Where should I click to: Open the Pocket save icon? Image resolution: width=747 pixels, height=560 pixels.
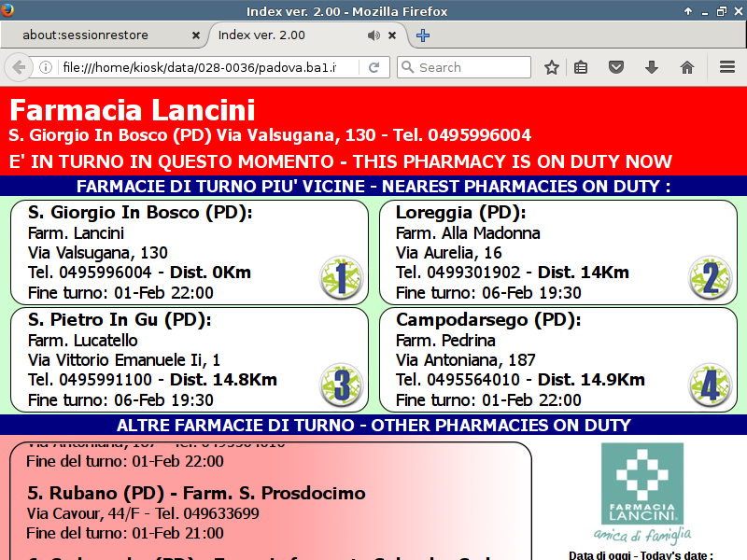coord(616,67)
